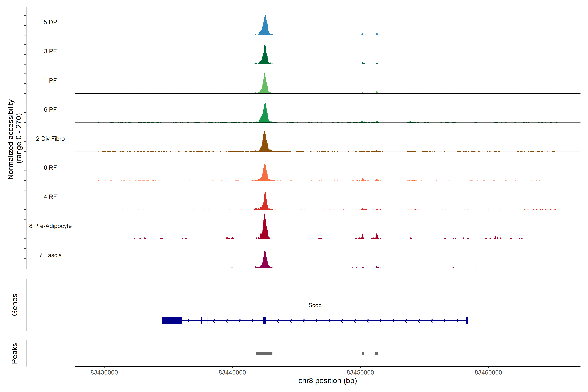
Task: Click the rightmost small gray peak marker
Action: click(376, 353)
